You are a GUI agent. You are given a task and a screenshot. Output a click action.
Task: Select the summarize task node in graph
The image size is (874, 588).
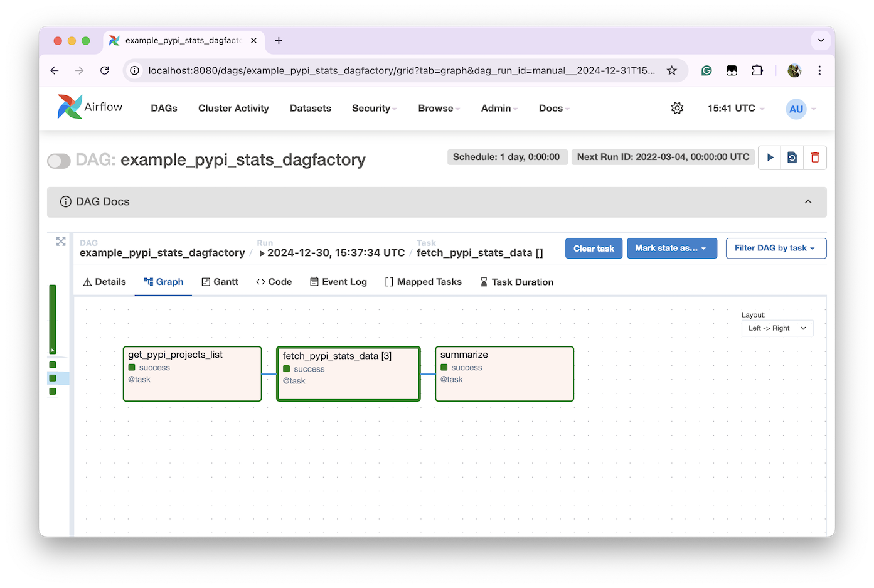[x=504, y=374]
